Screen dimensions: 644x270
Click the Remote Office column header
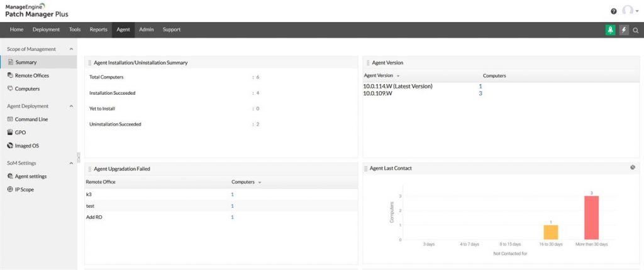pos(101,181)
